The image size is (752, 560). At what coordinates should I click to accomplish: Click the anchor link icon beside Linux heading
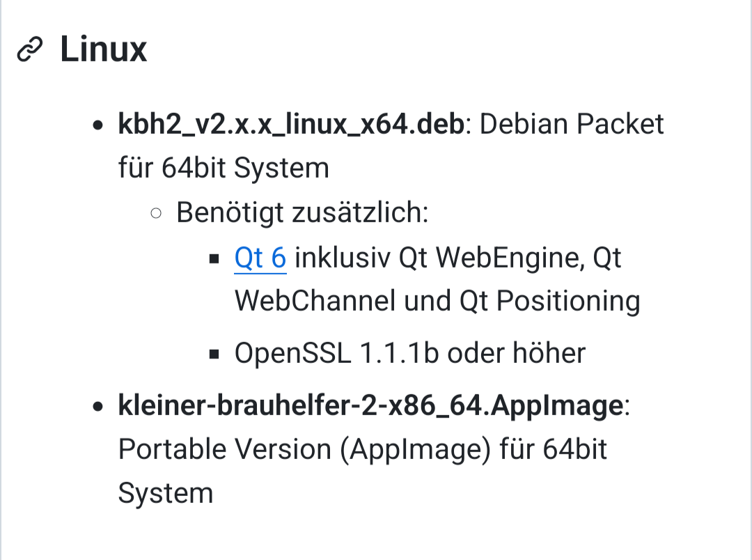click(x=31, y=50)
